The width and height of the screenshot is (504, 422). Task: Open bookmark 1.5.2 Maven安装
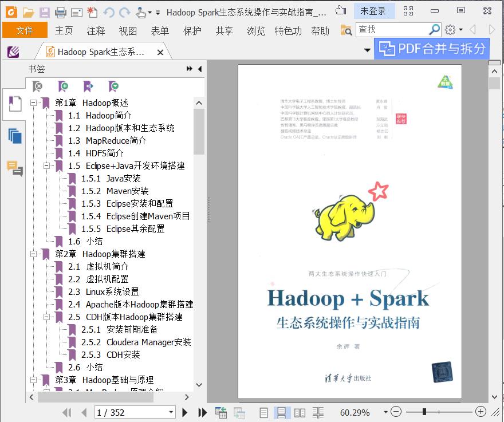[115, 191]
